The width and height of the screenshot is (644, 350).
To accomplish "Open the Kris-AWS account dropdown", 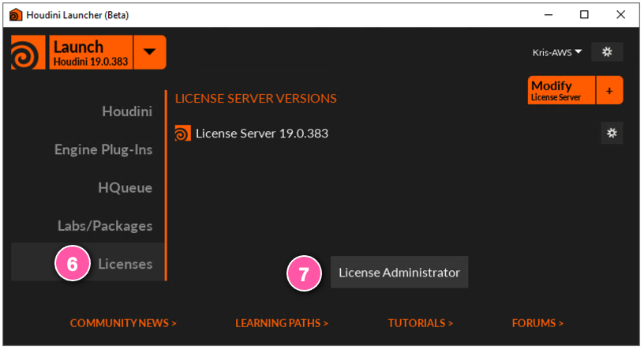I will [557, 52].
